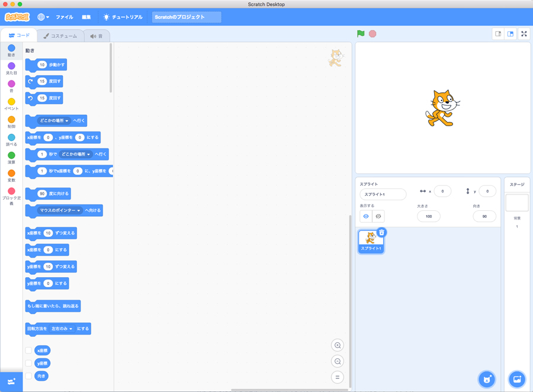Expand the 左右のみ rotation style dropdown
The width and height of the screenshot is (533, 392).
click(x=71, y=329)
